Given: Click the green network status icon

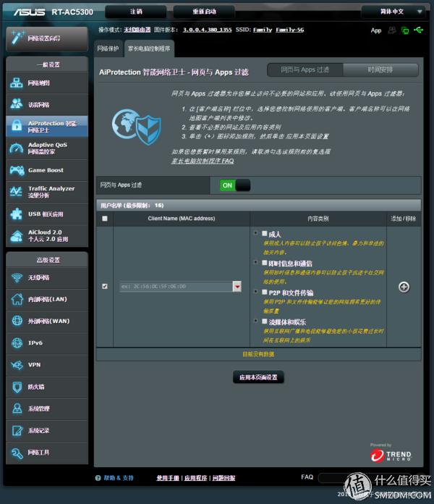Looking at the screenshot, I should (405, 30).
